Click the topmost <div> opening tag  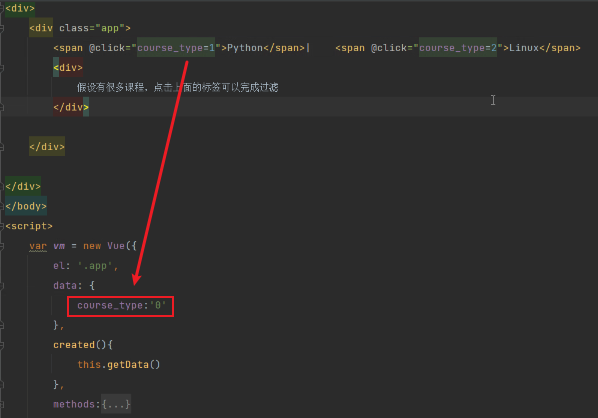pos(20,8)
